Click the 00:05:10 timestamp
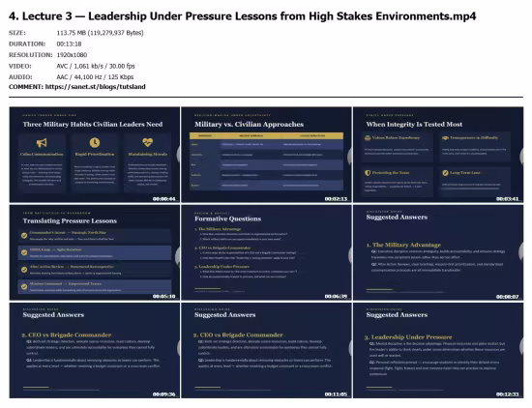 [x=163, y=297]
